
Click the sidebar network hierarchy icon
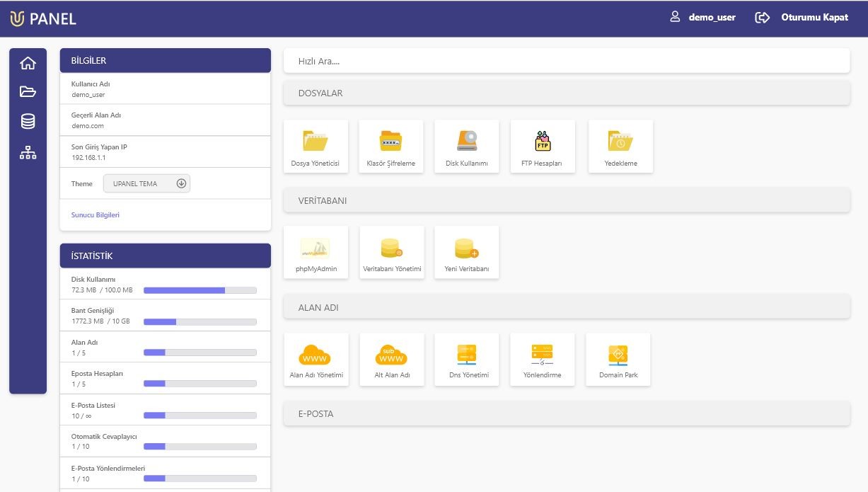pos(28,152)
